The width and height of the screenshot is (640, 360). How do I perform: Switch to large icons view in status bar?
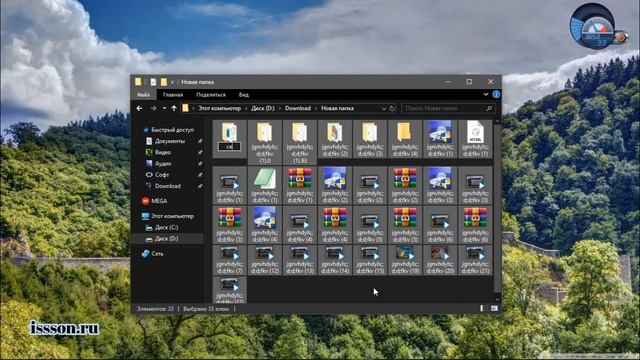(x=494, y=309)
